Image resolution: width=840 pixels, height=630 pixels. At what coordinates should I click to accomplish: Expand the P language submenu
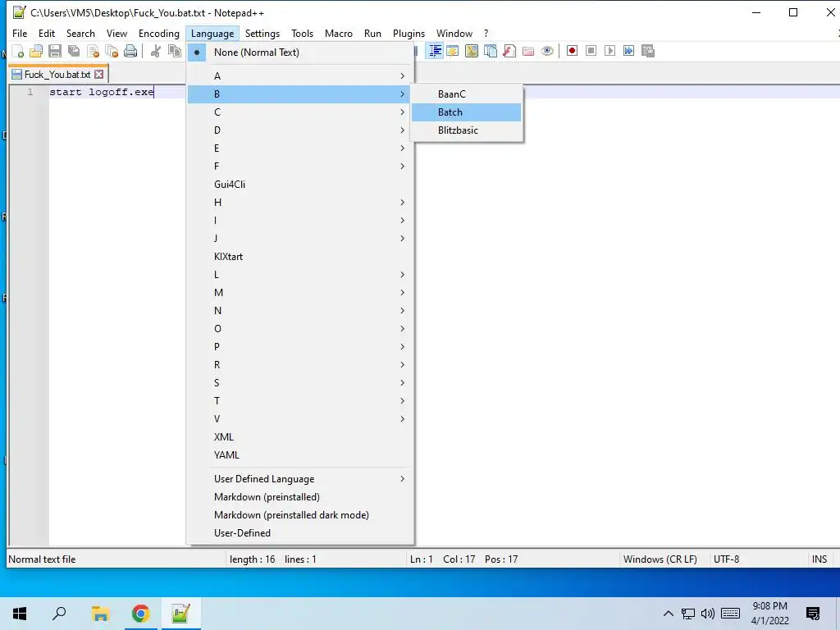point(300,347)
